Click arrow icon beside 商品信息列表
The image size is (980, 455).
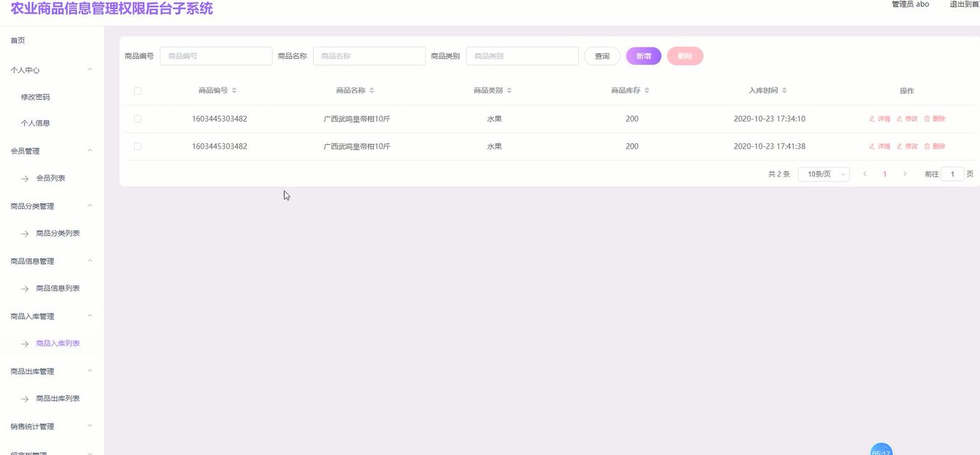(x=25, y=289)
